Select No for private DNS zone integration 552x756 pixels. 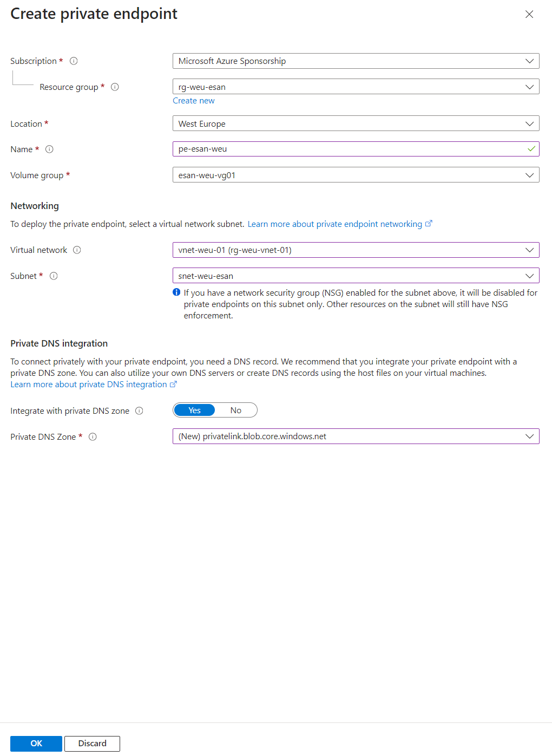[236, 410]
